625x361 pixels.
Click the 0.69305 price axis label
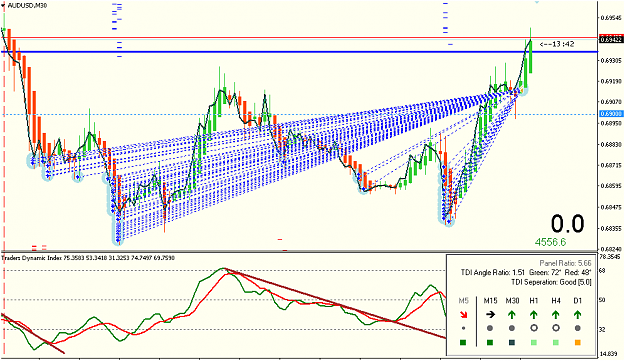click(x=611, y=61)
